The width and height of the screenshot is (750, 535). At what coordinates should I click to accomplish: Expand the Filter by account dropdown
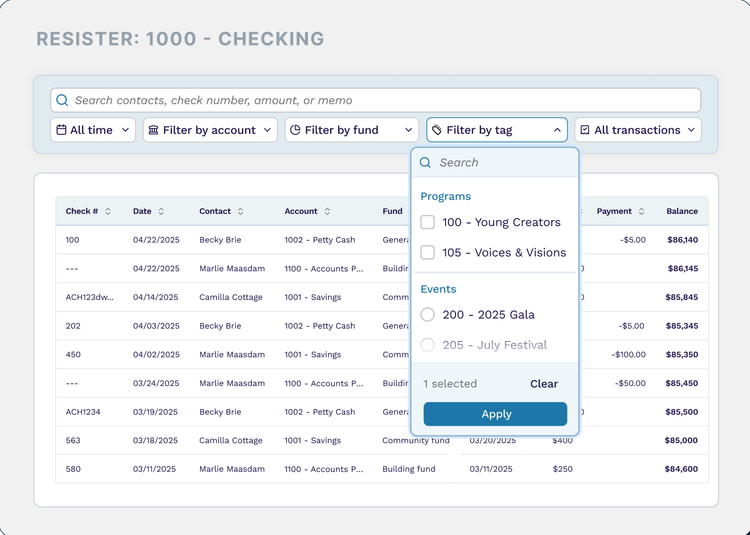pyautogui.click(x=211, y=130)
